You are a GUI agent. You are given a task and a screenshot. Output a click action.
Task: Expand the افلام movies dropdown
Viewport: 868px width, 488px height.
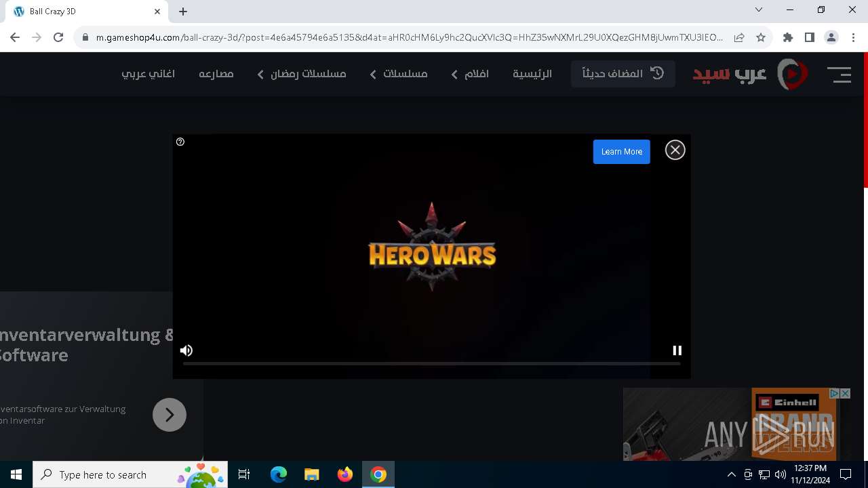pos(470,74)
